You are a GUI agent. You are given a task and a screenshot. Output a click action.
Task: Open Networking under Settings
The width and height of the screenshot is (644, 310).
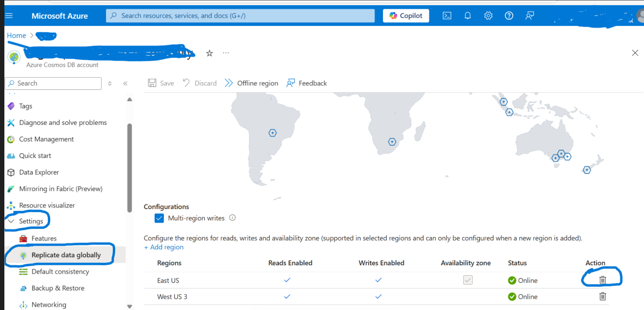click(49, 305)
